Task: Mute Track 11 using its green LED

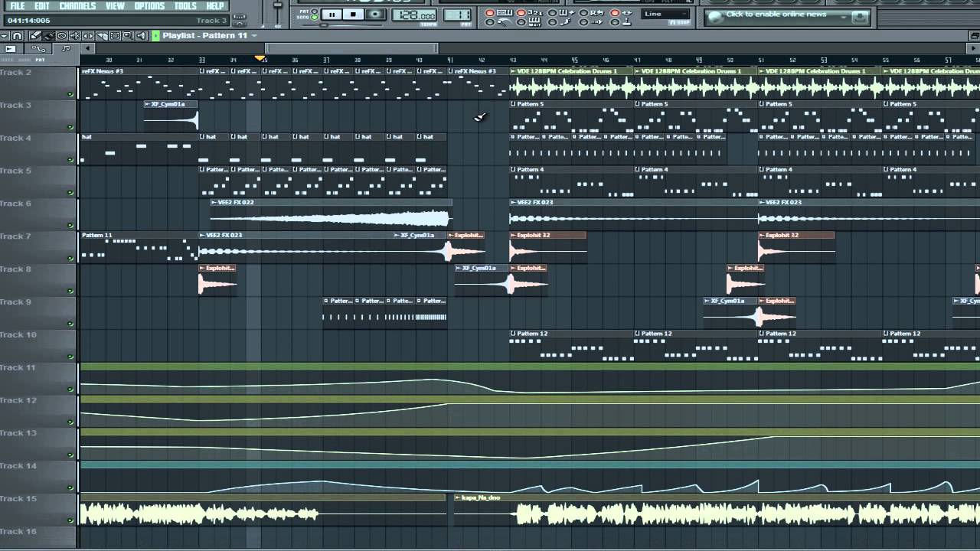Action: (70, 390)
